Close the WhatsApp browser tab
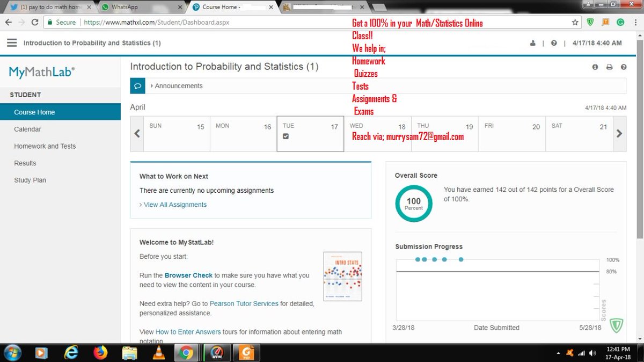Screen dimensions: 644x362 point(181,7)
